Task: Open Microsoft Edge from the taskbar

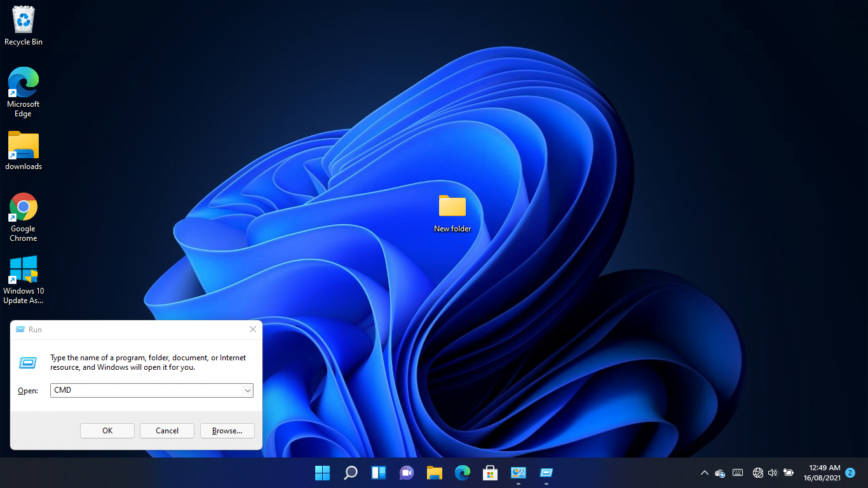Action: click(x=462, y=473)
